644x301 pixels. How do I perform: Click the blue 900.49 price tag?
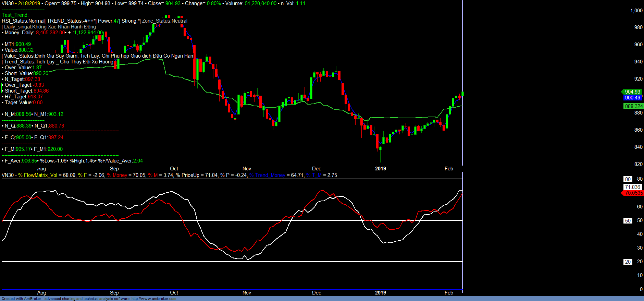pos(632,98)
